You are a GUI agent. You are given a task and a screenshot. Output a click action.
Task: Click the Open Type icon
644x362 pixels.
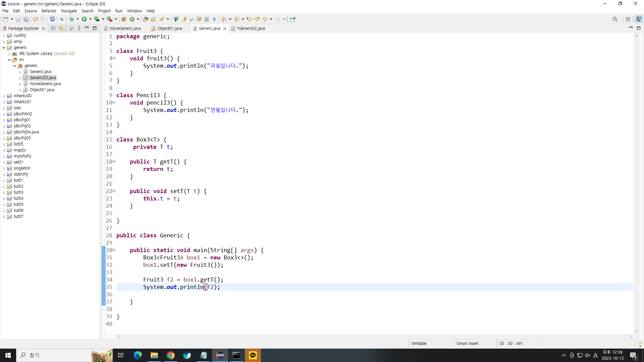point(146,19)
